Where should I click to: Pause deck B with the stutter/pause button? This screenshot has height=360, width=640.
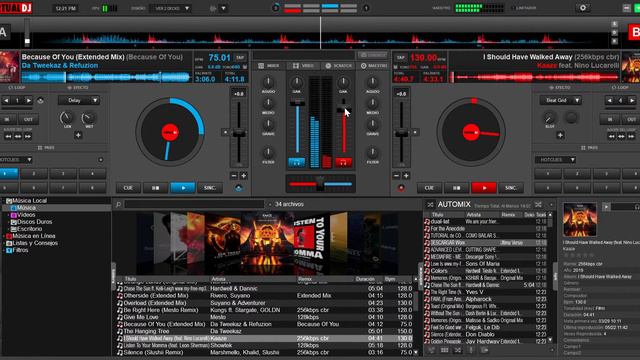(x=456, y=188)
